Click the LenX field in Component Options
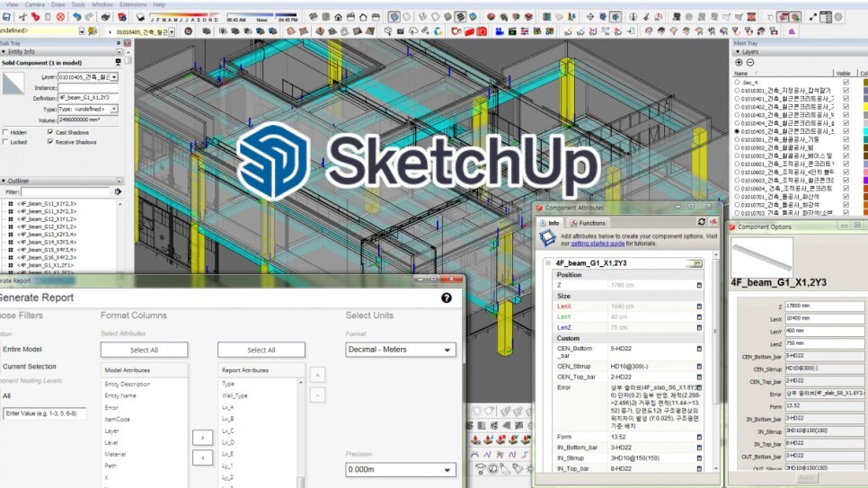 pyautogui.click(x=824, y=318)
